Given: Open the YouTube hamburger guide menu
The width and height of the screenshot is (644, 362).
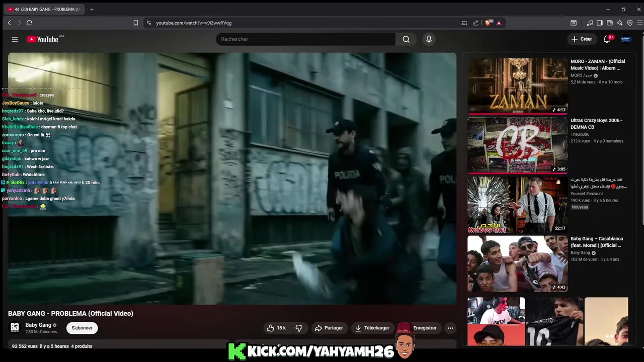Looking at the screenshot, I should pyautogui.click(x=15, y=39).
